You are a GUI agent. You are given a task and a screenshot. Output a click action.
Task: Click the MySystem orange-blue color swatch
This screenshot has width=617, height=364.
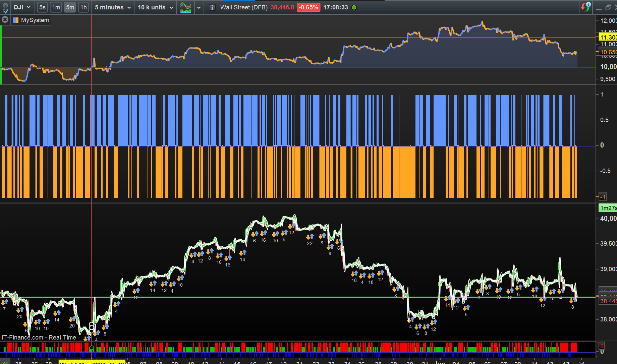pyautogui.click(x=16, y=20)
